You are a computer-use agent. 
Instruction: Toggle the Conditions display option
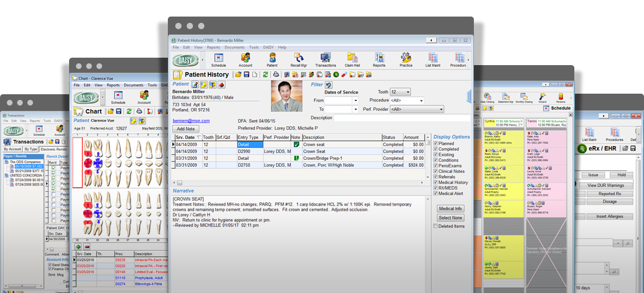point(436,160)
